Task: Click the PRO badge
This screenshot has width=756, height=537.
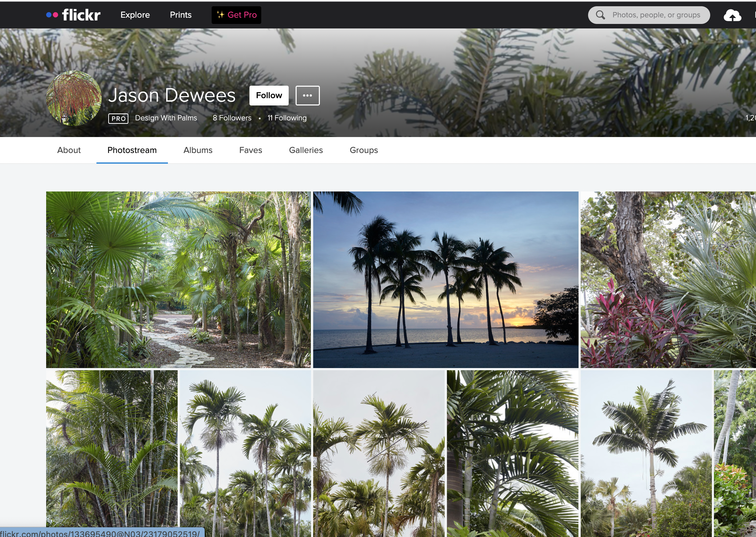Action: 118,119
